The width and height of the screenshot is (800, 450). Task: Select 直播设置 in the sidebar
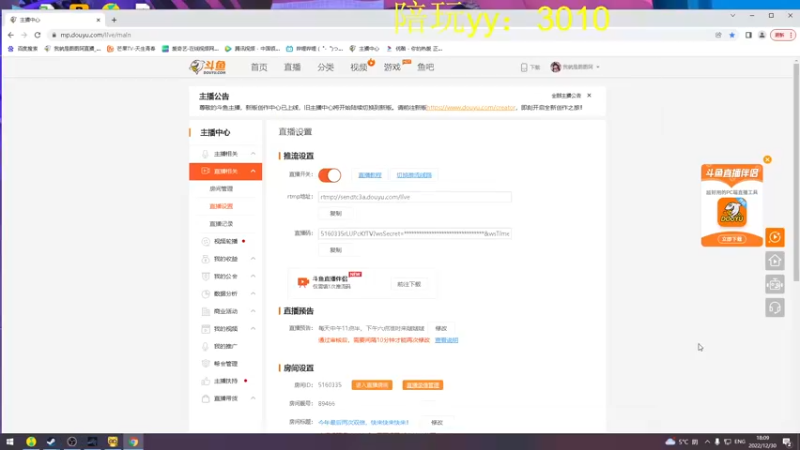coord(221,206)
